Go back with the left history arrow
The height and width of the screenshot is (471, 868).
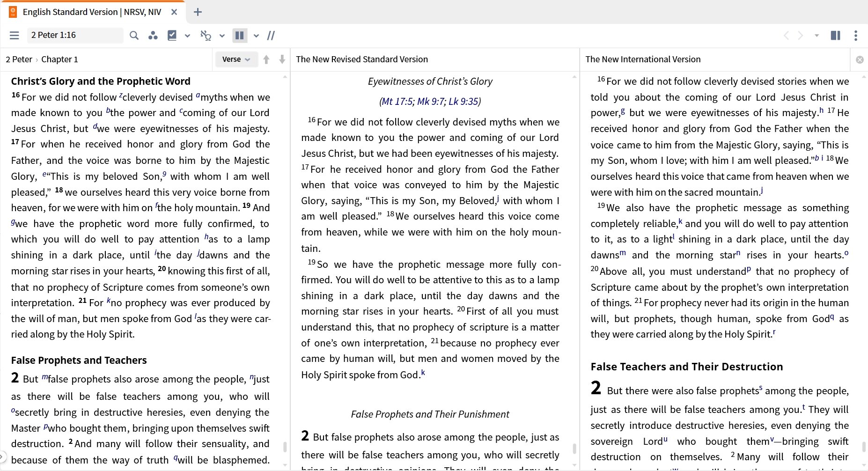786,35
